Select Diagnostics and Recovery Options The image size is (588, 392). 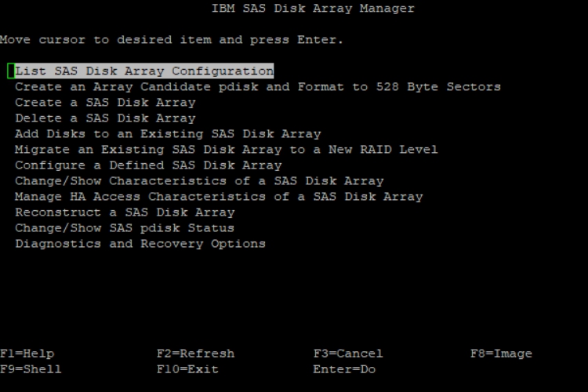click(140, 244)
